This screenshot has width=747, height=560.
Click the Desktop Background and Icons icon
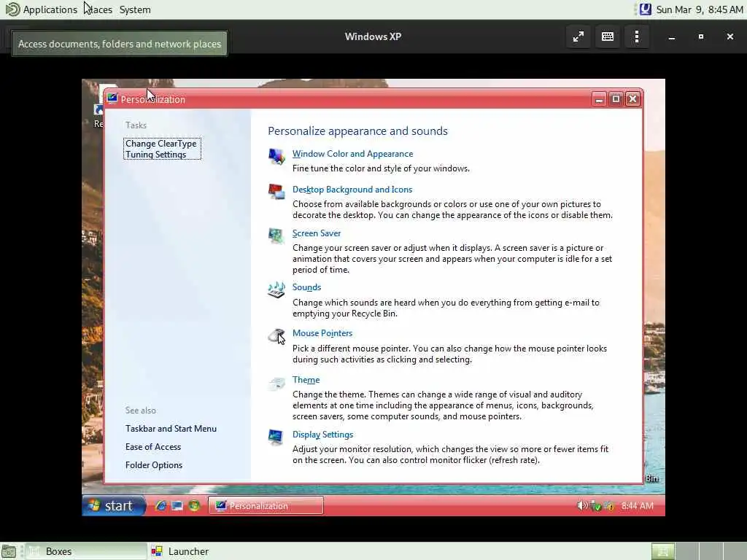[x=276, y=192]
